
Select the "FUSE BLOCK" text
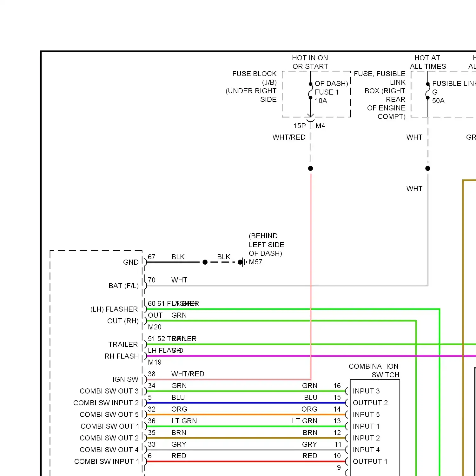255,74
